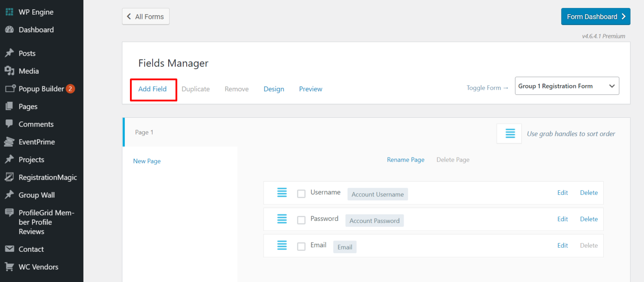Click the ProfileGrid Member Profile Reviews icon

(9, 213)
